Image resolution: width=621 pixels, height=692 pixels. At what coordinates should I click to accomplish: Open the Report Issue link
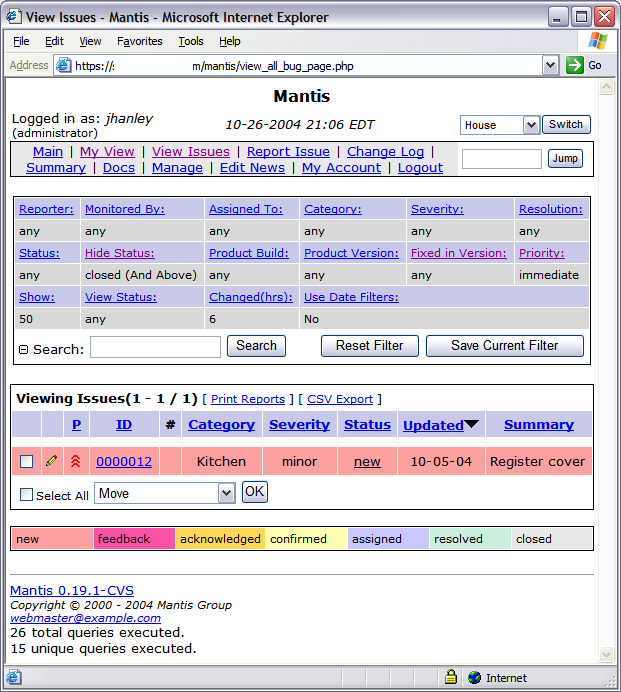(288, 151)
